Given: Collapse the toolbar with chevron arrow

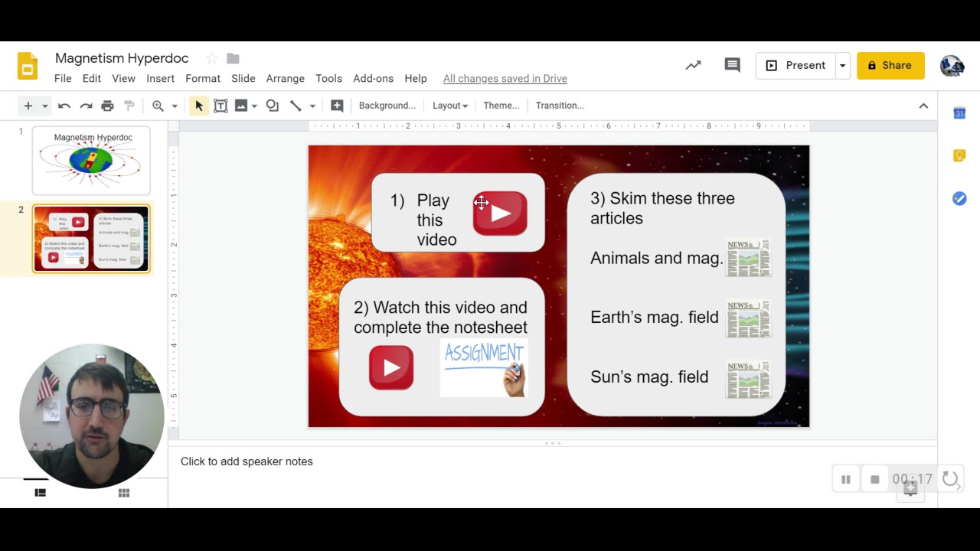Looking at the screenshot, I should 923,106.
